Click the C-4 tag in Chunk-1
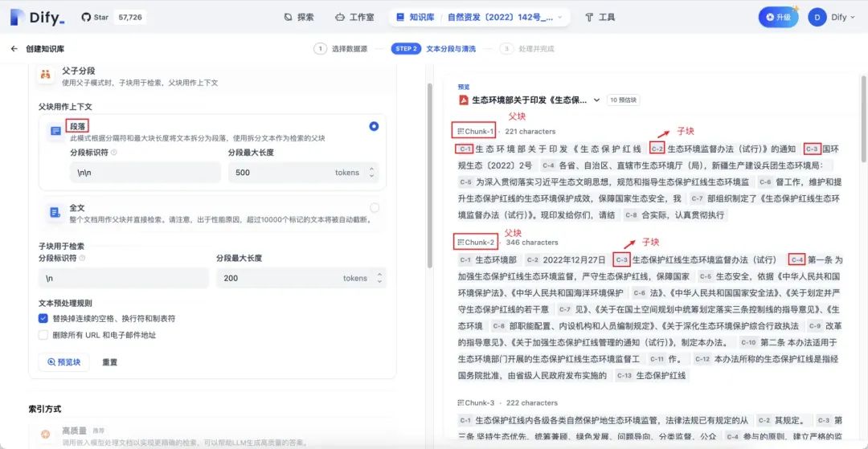The width and height of the screenshot is (868, 449). [547, 165]
